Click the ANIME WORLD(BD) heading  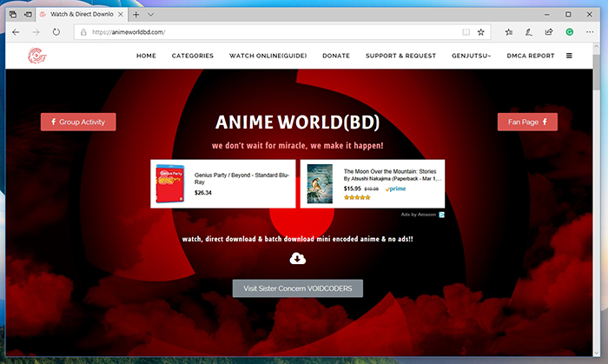click(297, 122)
